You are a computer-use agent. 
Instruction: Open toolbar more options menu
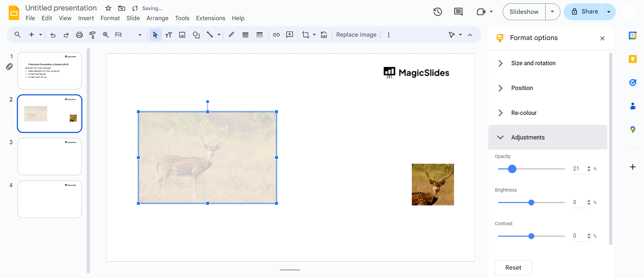click(388, 35)
